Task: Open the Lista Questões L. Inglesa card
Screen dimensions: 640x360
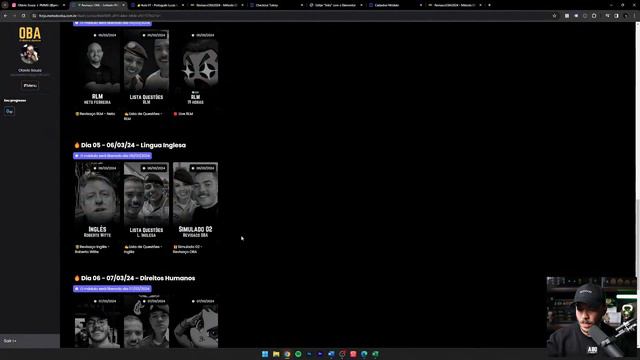Action: pos(146,201)
